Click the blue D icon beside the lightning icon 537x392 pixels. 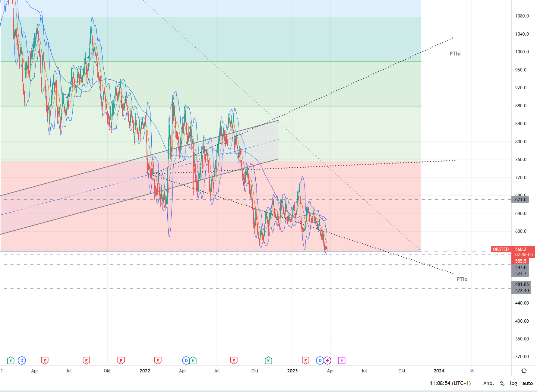click(319, 360)
